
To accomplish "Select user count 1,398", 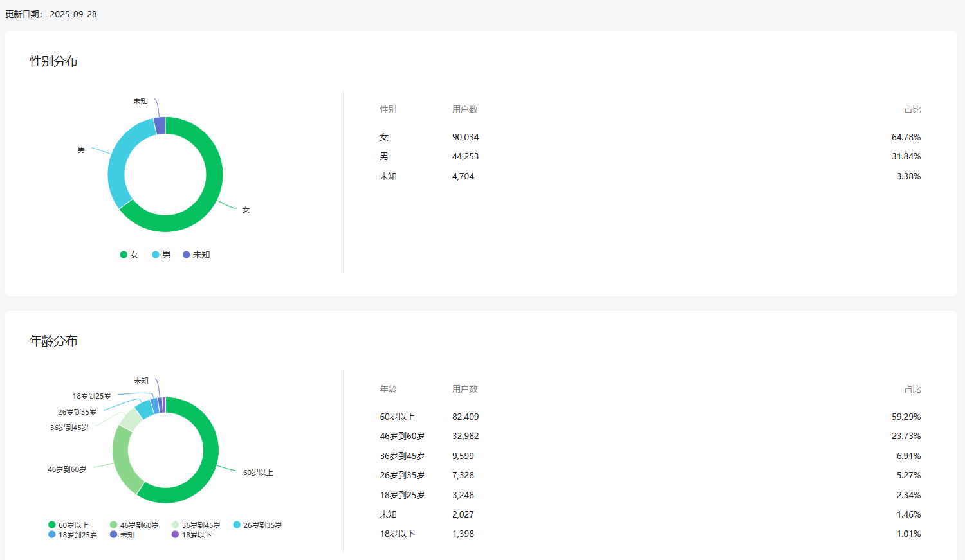I will (463, 534).
